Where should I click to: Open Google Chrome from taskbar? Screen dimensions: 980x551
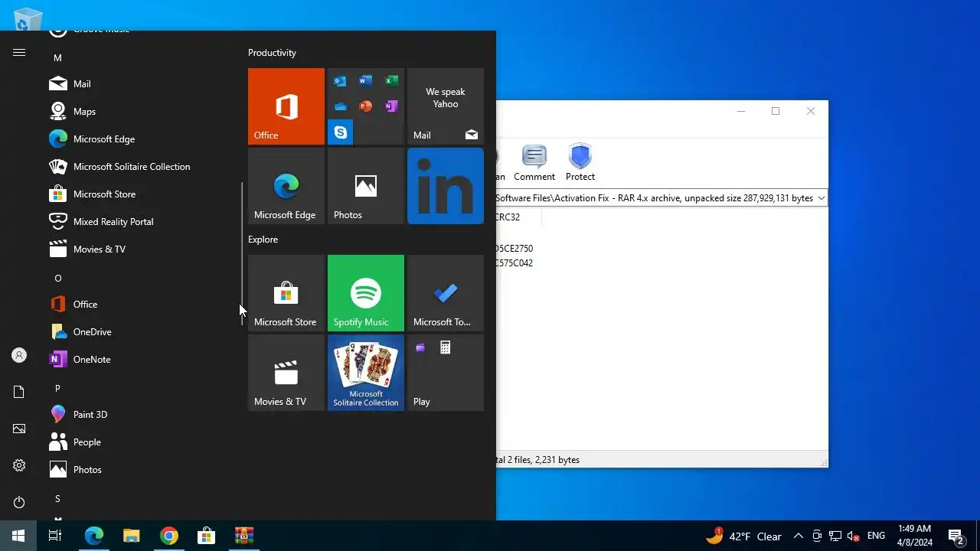tap(169, 536)
